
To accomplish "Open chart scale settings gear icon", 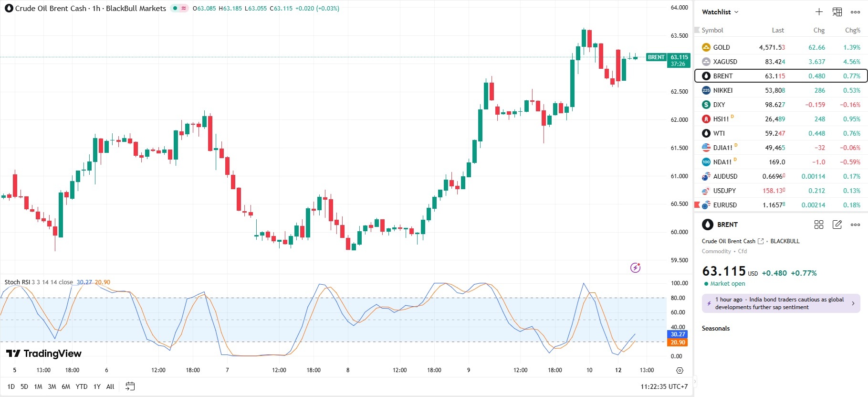I will click(x=680, y=370).
